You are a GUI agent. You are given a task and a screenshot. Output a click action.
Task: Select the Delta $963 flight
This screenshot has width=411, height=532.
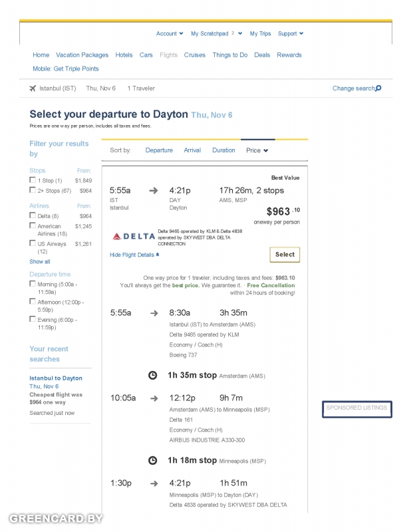click(285, 255)
